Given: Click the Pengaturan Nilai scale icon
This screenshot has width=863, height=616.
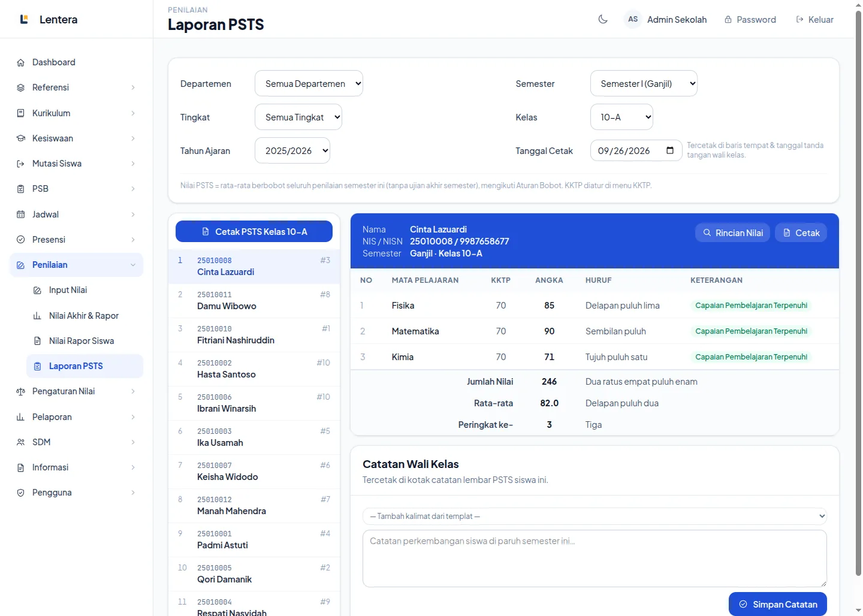Looking at the screenshot, I should coord(20,391).
